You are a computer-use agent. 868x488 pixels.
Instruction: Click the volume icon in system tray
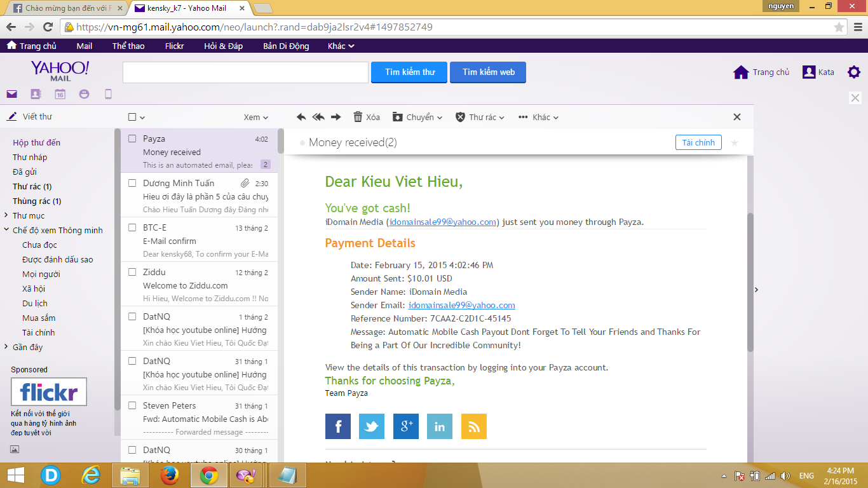[x=785, y=475]
